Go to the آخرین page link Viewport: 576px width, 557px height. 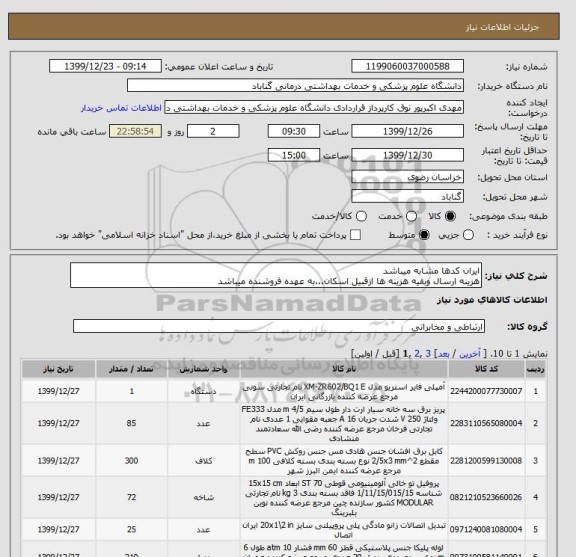[470, 354]
